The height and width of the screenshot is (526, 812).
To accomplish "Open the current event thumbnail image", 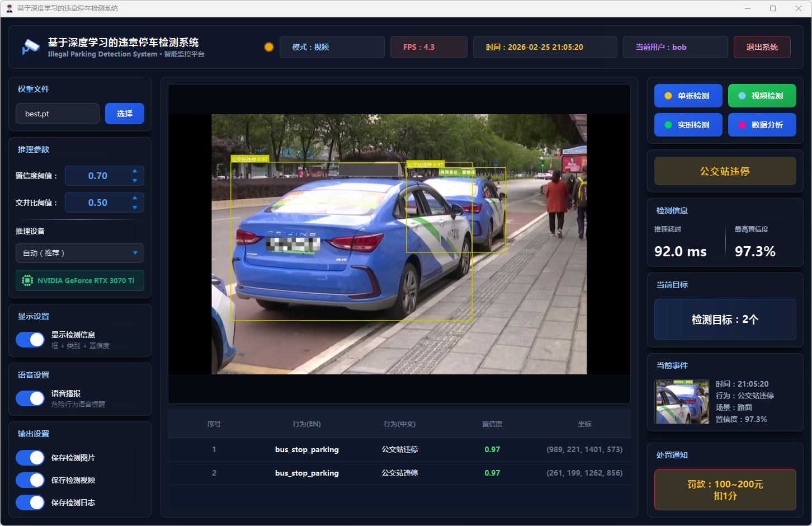I will [x=682, y=402].
